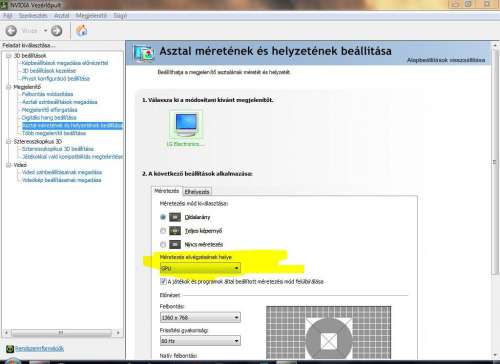Click the main panel scroll-down arrow
The width and height of the screenshot is (500, 364).
495,355
